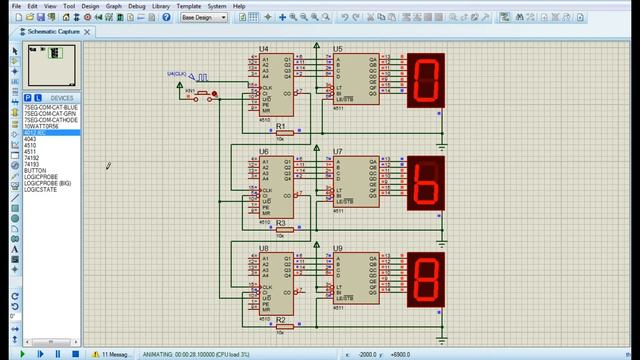
Task: Choose the Component Mode tool
Action: tap(15, 61)
